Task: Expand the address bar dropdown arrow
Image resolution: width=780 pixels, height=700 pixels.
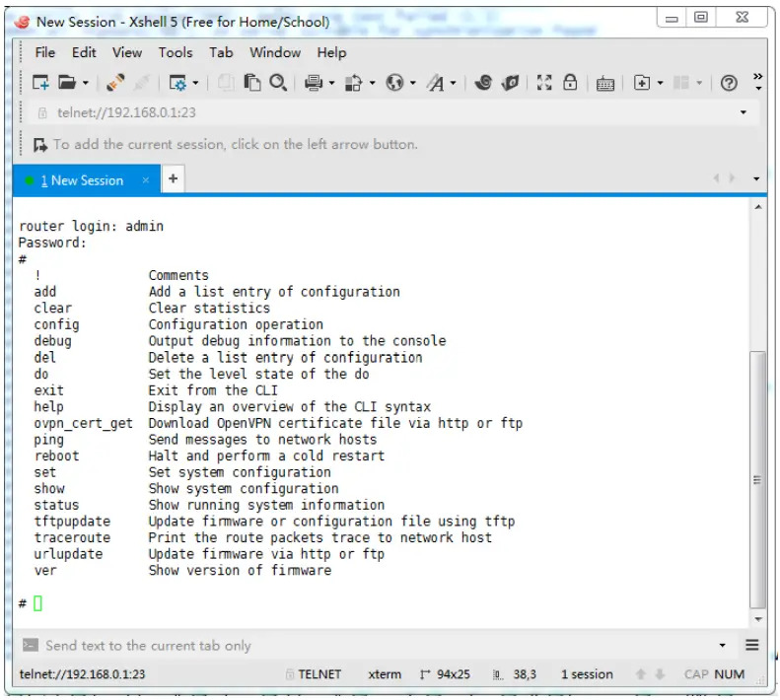Action: [743, 113]
